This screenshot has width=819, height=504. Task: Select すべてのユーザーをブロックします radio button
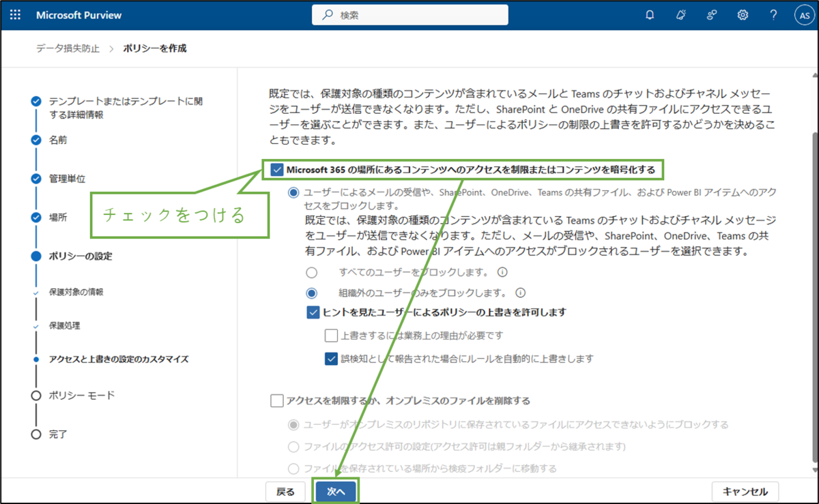click(312, 272)
